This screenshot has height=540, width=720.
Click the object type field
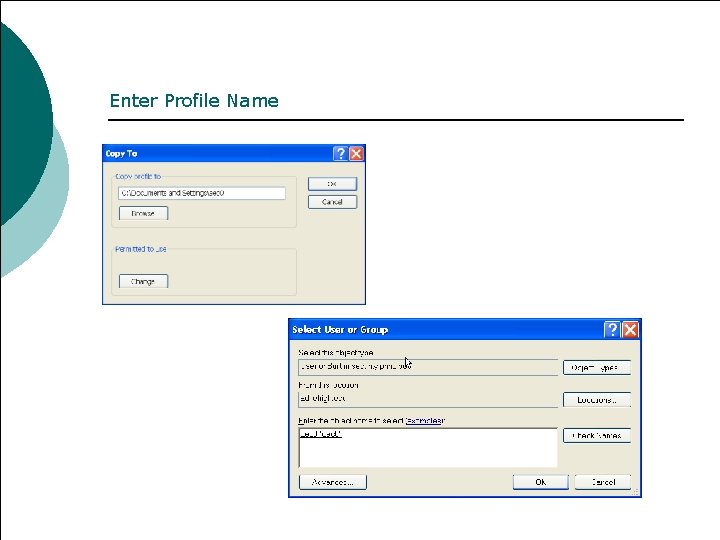(x=428, y=367)
